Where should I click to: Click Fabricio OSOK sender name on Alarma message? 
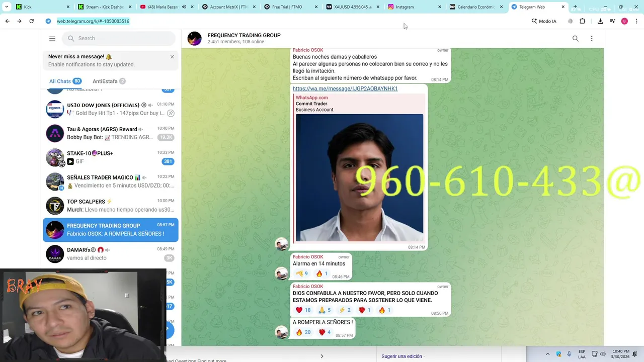tap(308, 257)
